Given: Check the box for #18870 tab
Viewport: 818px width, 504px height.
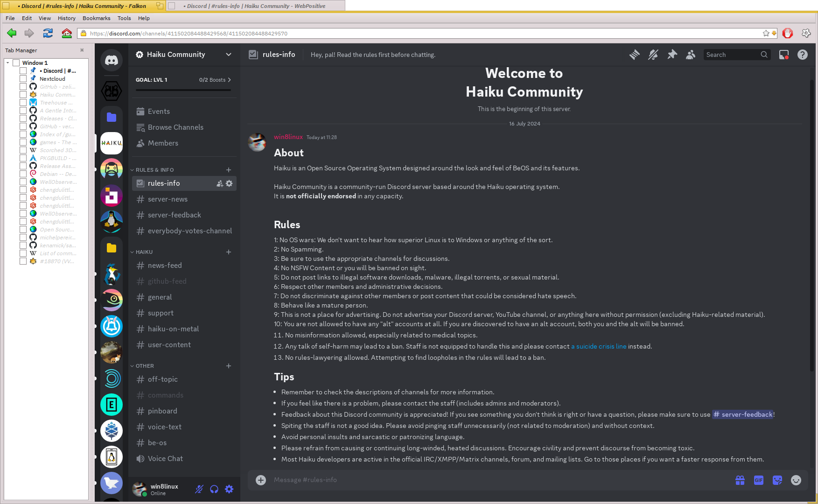Looking at the screenshot, I should coord(23,261).
